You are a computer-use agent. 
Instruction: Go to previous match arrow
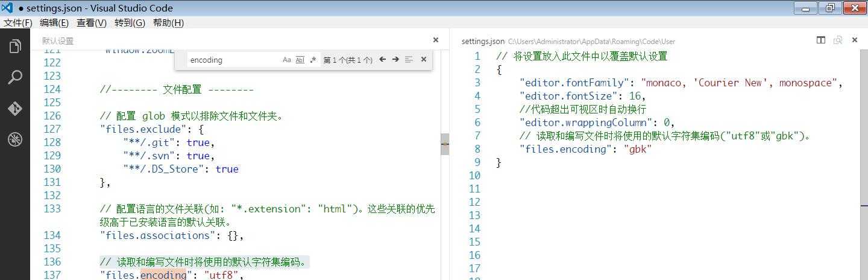[382, 60]
